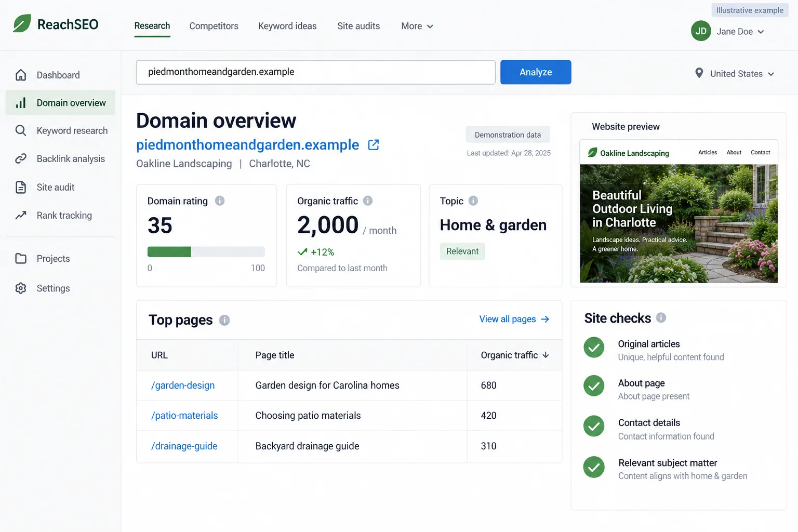Click the Settings gear icon
The height and width of the screenshot is (532, 798).
21,288
